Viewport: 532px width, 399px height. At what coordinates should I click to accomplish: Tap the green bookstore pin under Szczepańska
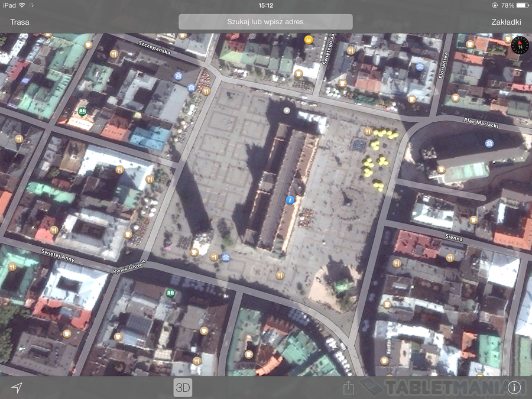pyautogui.click(x=82, y=111)
